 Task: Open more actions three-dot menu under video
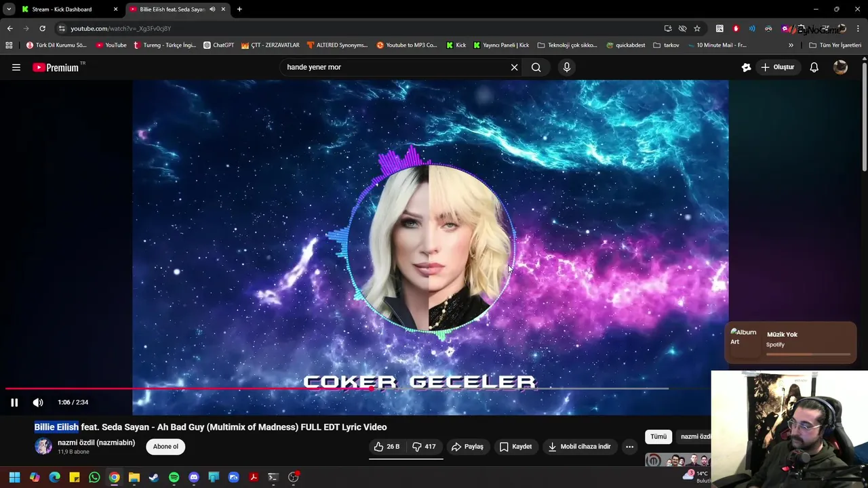(629, 447)
